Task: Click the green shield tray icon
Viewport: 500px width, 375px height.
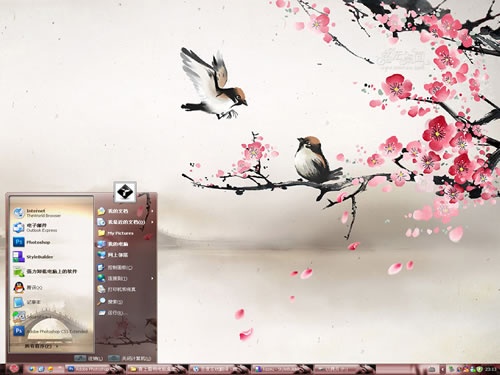Action: click(x=479, y=369)
